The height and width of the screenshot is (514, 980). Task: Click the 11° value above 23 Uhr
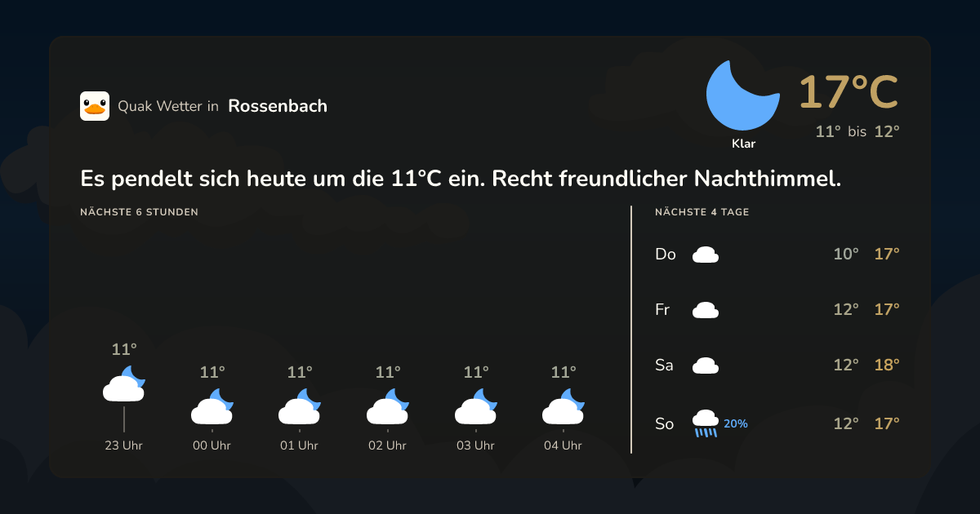124,350
